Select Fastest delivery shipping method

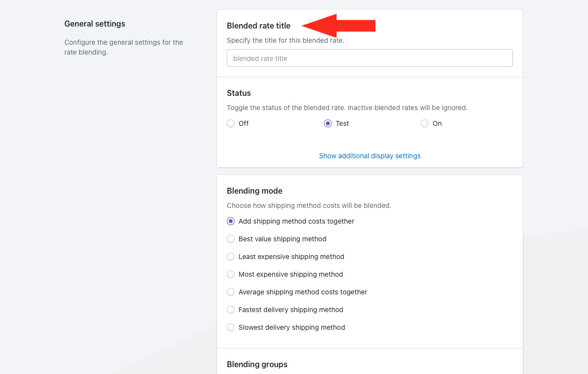click(x=231, y=310)
